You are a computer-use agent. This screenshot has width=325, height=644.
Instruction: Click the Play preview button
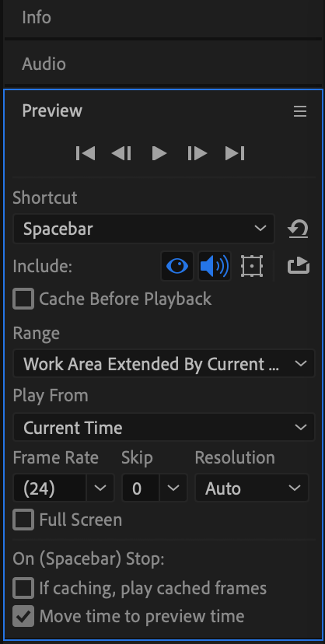tap(159, 153)
